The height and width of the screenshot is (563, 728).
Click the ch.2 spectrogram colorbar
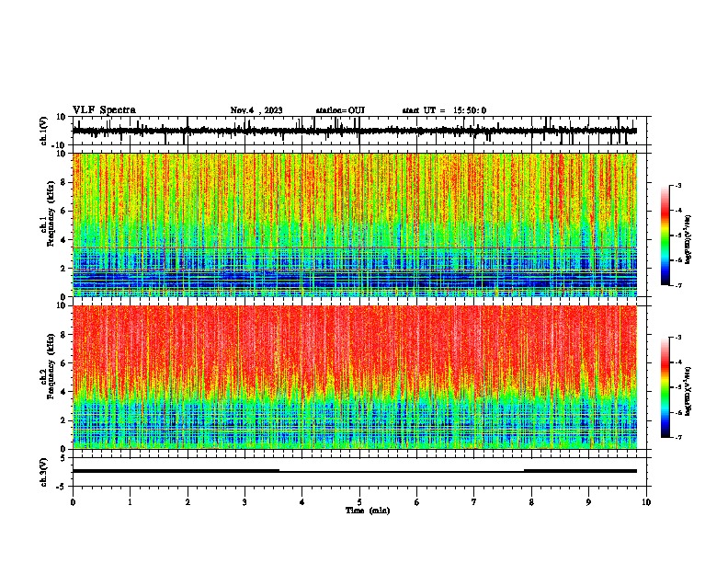coord(665,387)
